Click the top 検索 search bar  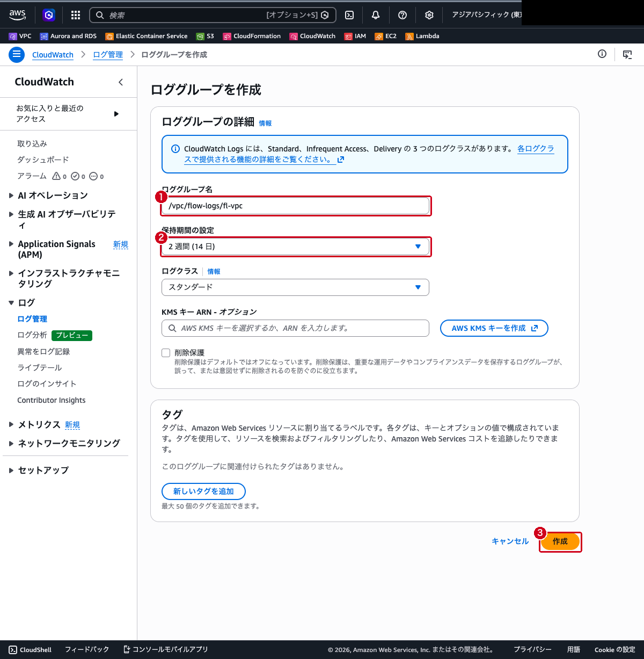[213, 15]
